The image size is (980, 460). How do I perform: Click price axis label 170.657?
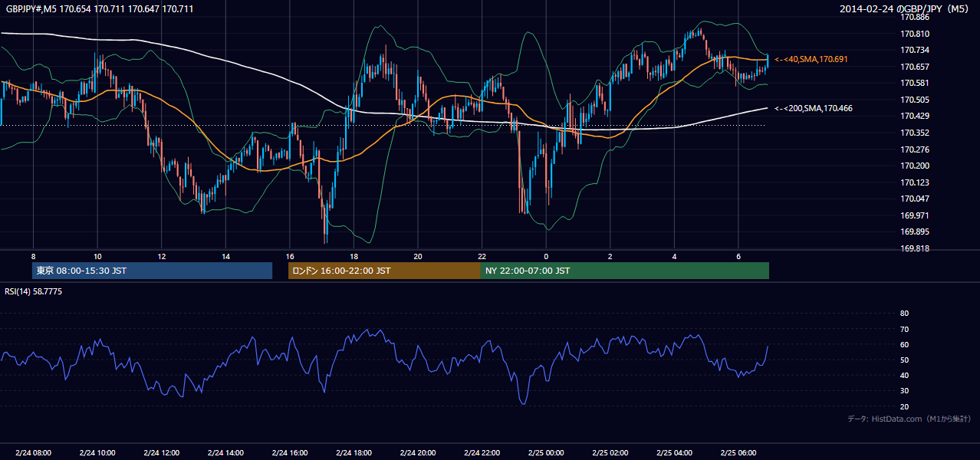point(916,67)
